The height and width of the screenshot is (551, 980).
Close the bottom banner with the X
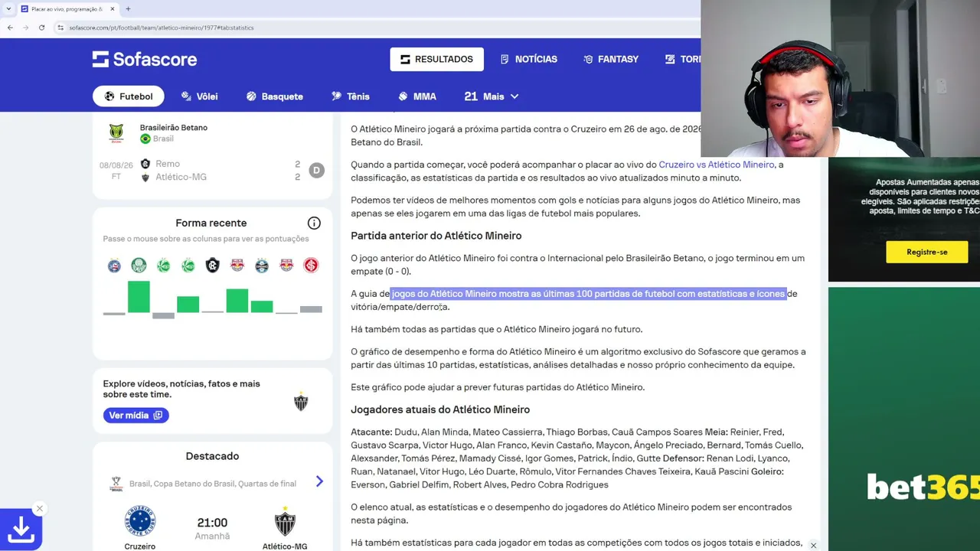813,546
